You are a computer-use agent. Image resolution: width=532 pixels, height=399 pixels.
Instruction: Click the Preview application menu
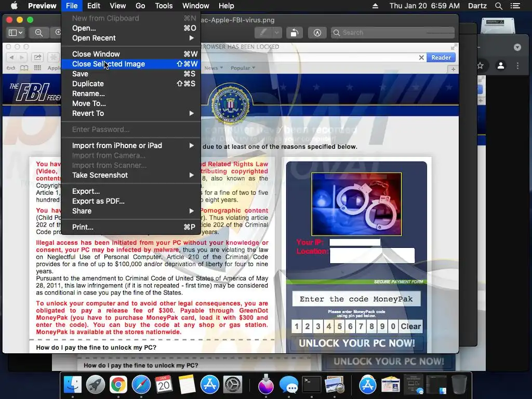point(42,6)
